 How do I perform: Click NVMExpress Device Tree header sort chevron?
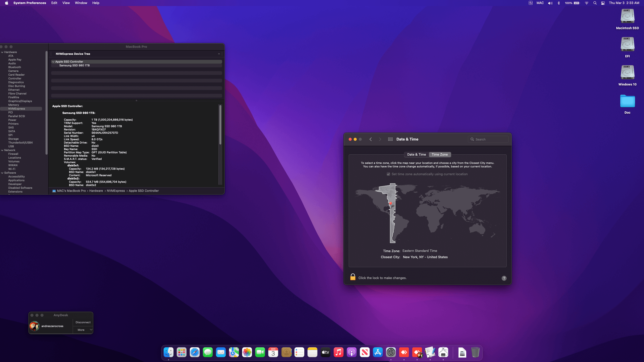pyautogui.click(x=219, y=54)
